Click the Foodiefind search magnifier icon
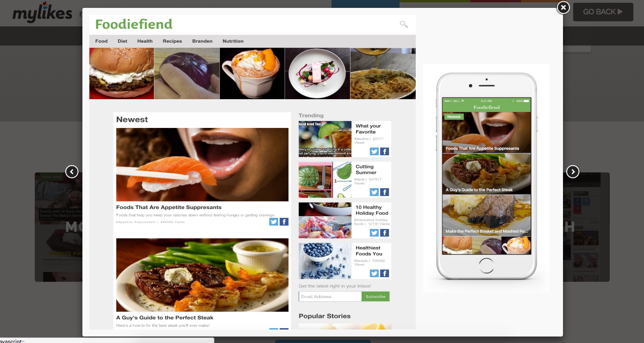644x343 pixels. [404, 24]
